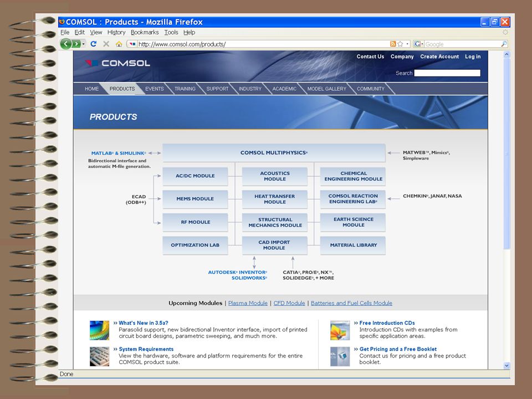The height and width of the screenshot is (399, 532).
Task: Open the Company link
Action: [x=402, y=57]
